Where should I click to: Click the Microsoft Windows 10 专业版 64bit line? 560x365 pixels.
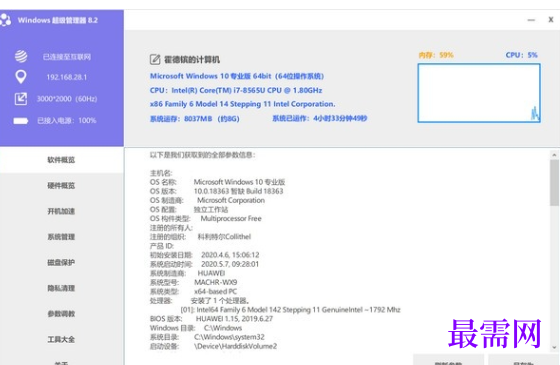237,76
